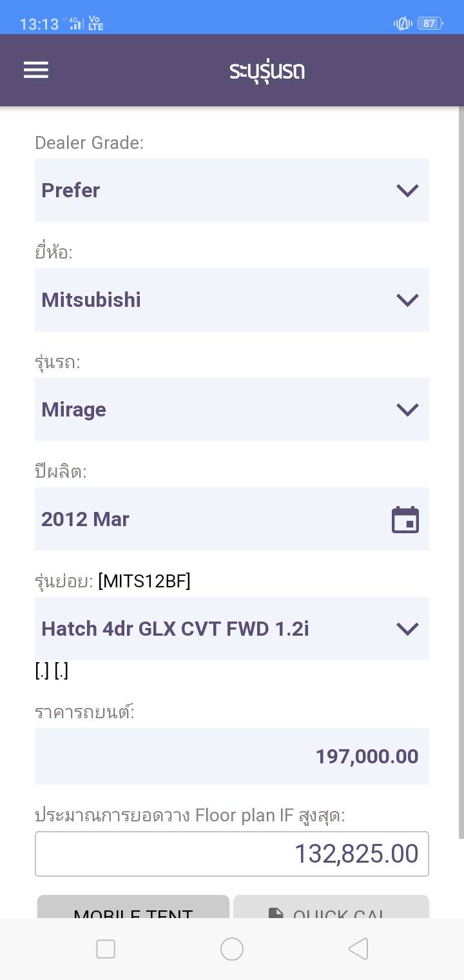The image size is (464, 980).
Task: Click the 197,000.00 car price field
Action: [232, 756]
